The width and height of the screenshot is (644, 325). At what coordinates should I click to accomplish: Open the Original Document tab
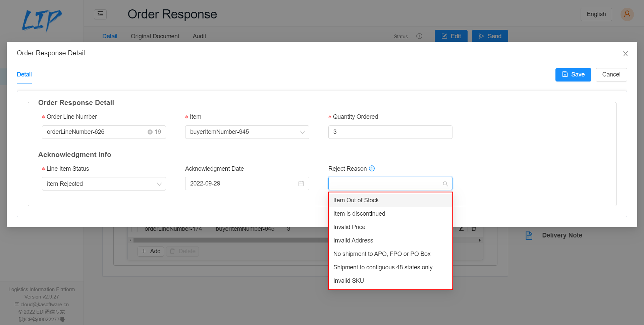coord(155,36)
